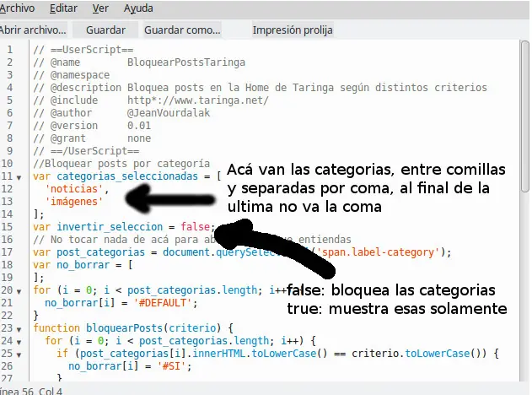Screen dimensions: 532x395
Task: Click the Guardar como... button
Action: tap(182, 30)
